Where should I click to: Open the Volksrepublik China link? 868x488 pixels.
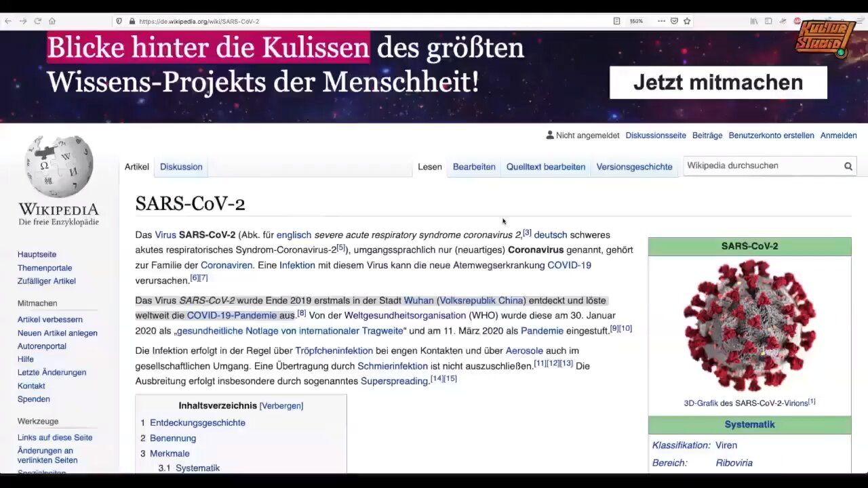point(481,300)
